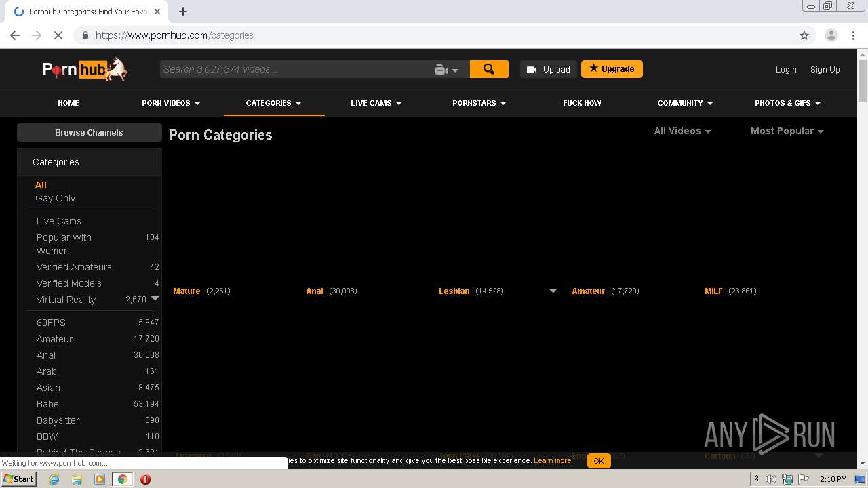The image size is (868, 488).
Task: Open the Most Popular sort dropdown
Action: (787, 131)
